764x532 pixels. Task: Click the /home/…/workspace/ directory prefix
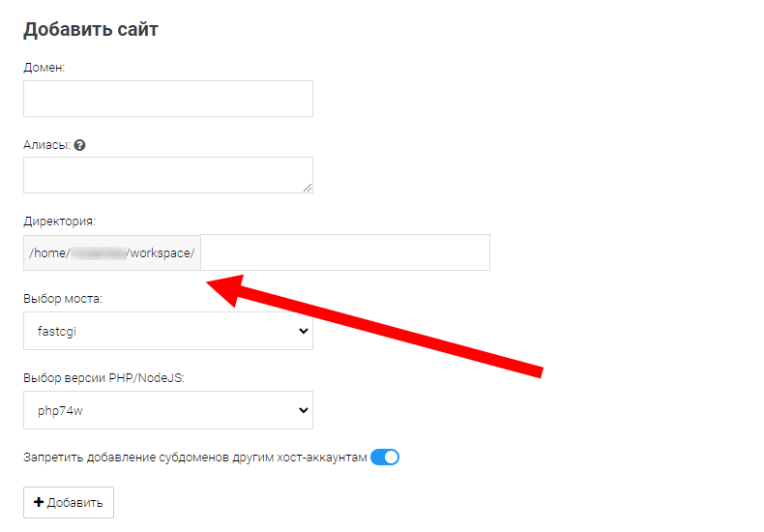[112, 253]
